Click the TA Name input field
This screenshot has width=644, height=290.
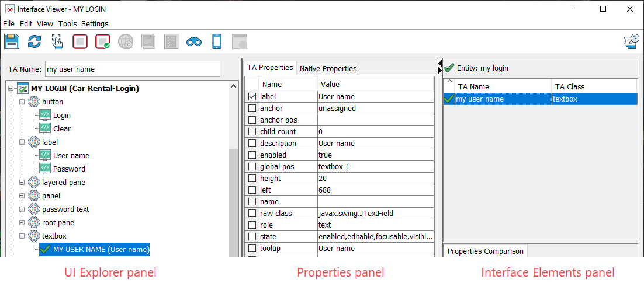coord(133,69)
